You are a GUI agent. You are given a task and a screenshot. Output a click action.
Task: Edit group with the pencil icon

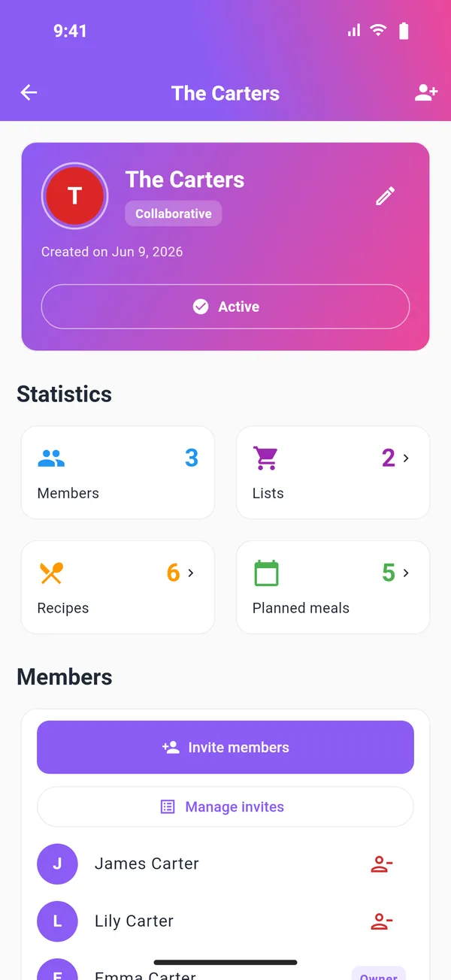pos(385,196)
